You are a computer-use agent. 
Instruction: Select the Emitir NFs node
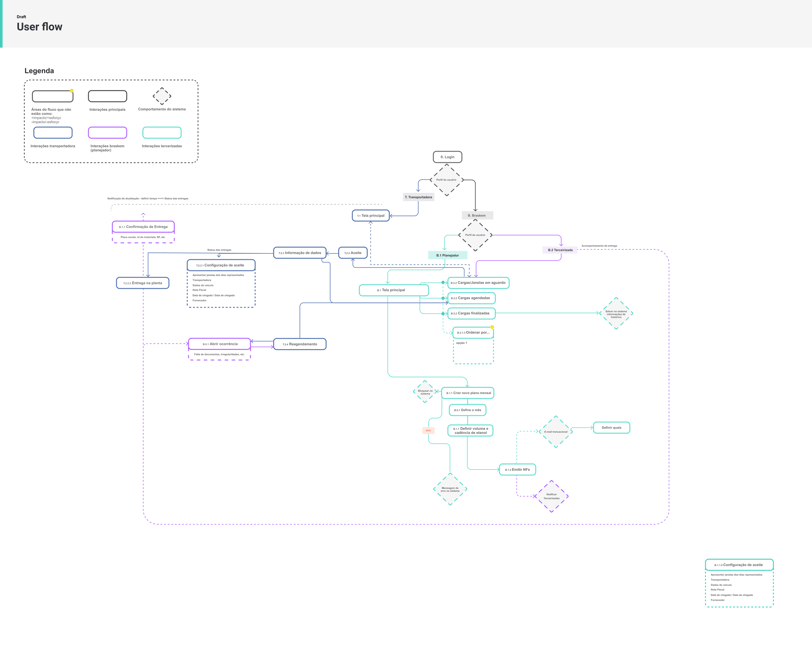click(517, 470)
